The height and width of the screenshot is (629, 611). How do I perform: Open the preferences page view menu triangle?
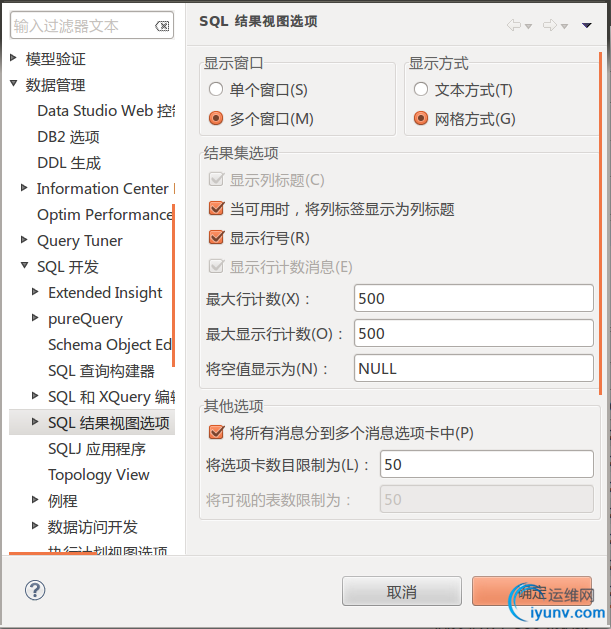point(587,25)
